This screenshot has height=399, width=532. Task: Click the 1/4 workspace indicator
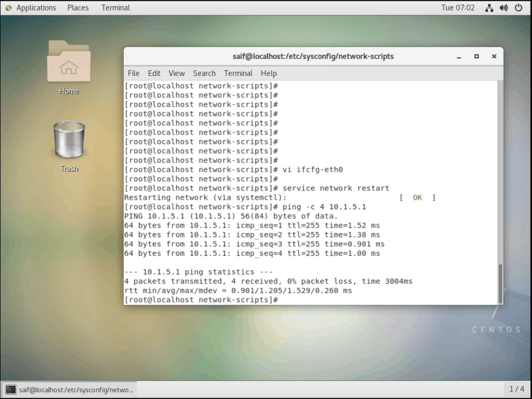tap(516, 388)
